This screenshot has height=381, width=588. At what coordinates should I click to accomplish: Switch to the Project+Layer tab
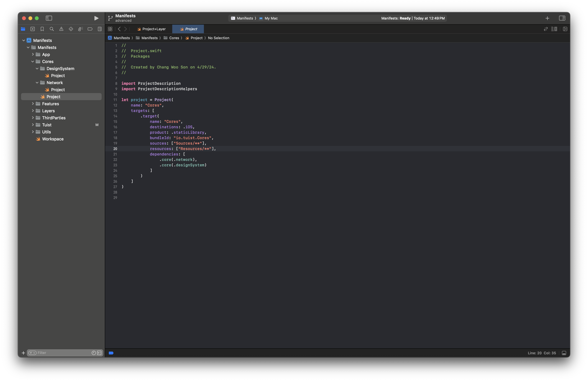point(151,29)
